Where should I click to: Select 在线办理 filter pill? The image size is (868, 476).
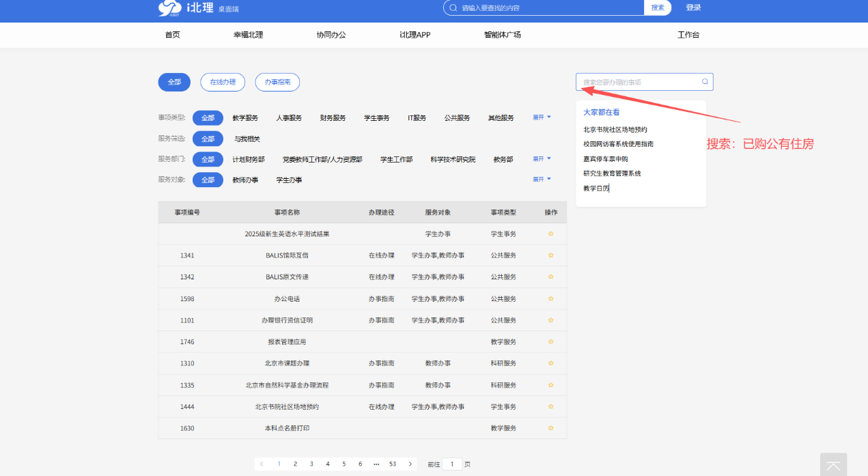point(223,82)
